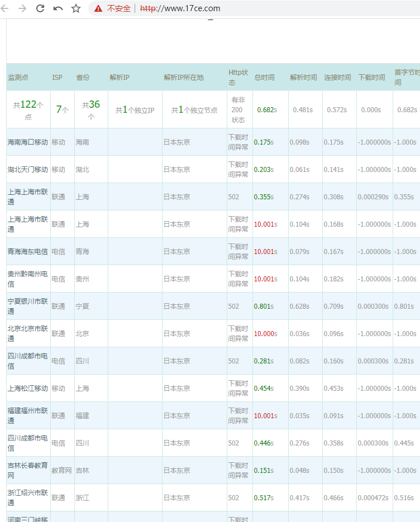
Task: Open the 海南海口移动 monitoring point
Action: pyautogui.click(x=27, y=142)
